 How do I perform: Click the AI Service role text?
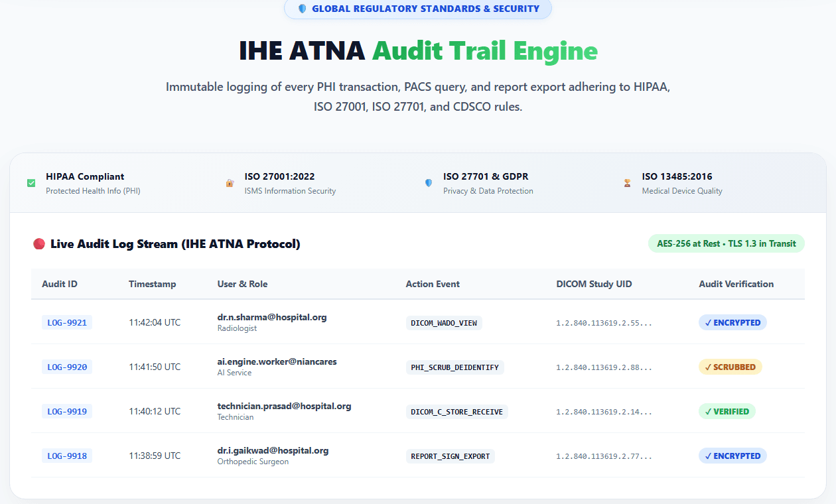235,373
